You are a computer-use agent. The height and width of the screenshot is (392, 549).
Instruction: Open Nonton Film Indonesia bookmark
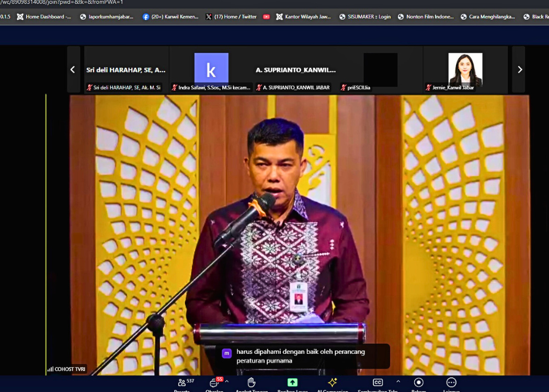pos(426,17)
